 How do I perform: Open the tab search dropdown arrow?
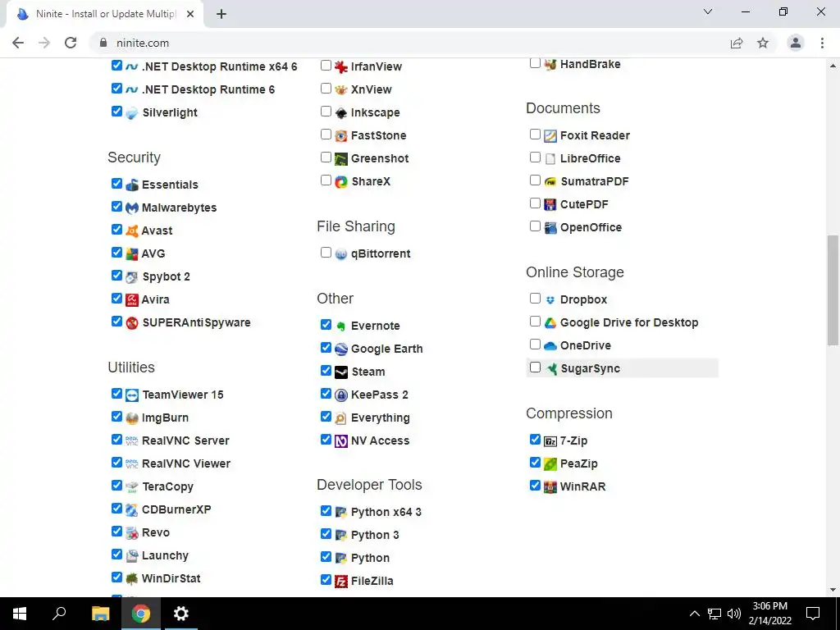(708, 11)
